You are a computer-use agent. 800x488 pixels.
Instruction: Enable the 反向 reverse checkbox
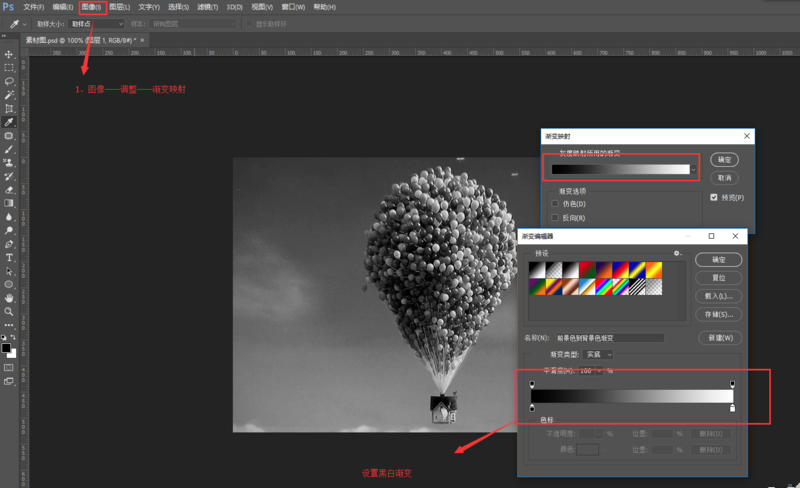pos(555,217)
